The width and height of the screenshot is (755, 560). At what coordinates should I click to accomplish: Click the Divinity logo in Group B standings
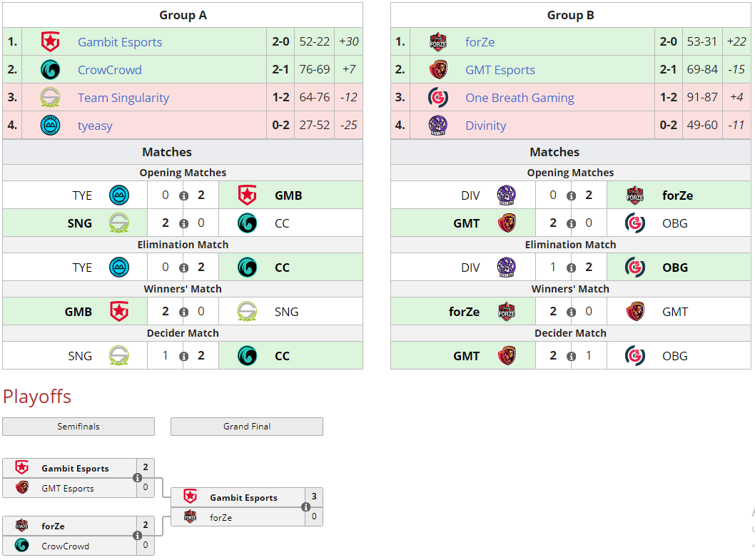pyautogui.click(x=437, y=126)
